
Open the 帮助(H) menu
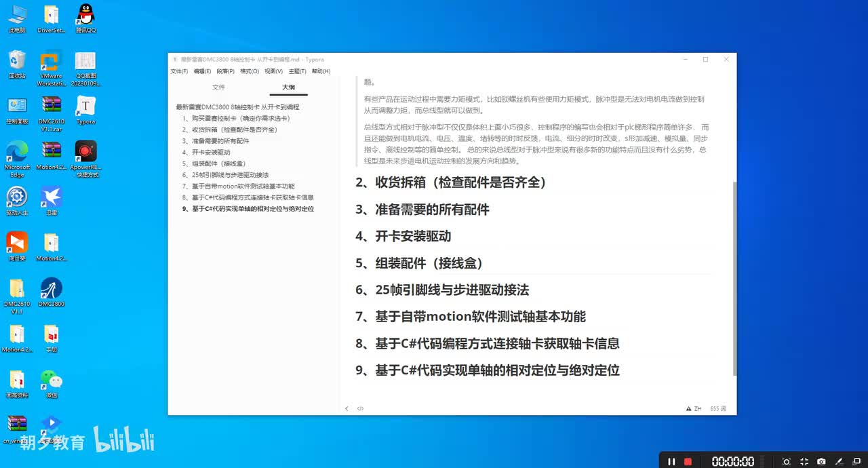(x=321, y=71)
